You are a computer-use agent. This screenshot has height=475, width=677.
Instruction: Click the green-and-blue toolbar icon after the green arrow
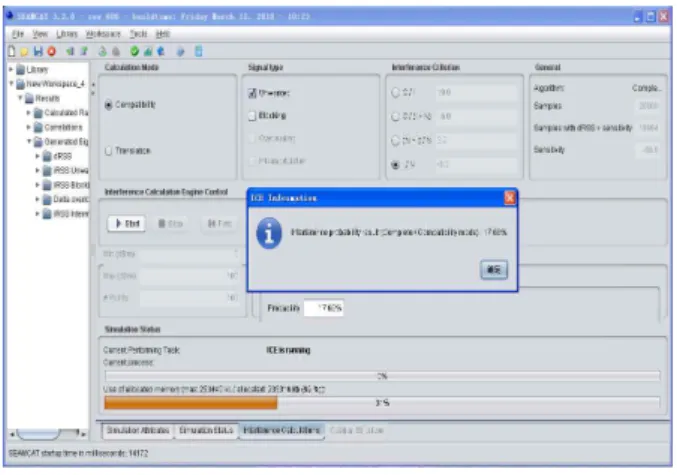(x=84, y=51)
